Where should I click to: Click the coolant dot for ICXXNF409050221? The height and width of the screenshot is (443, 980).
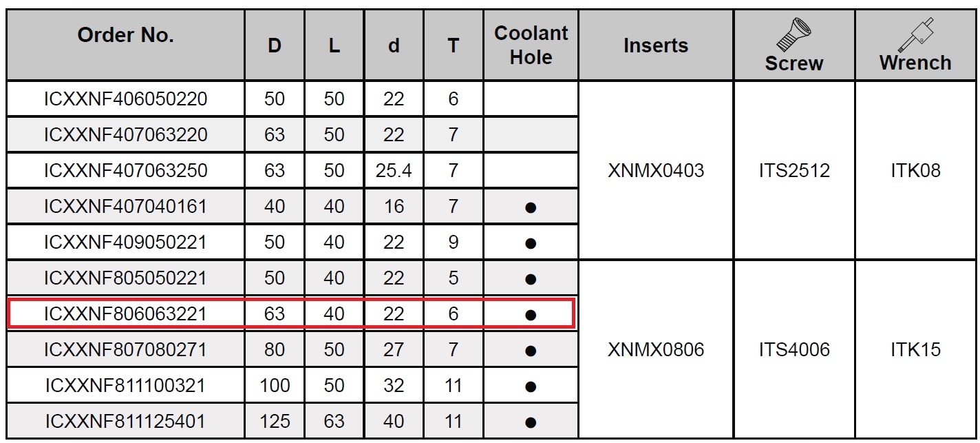click(x=530, y=243)
